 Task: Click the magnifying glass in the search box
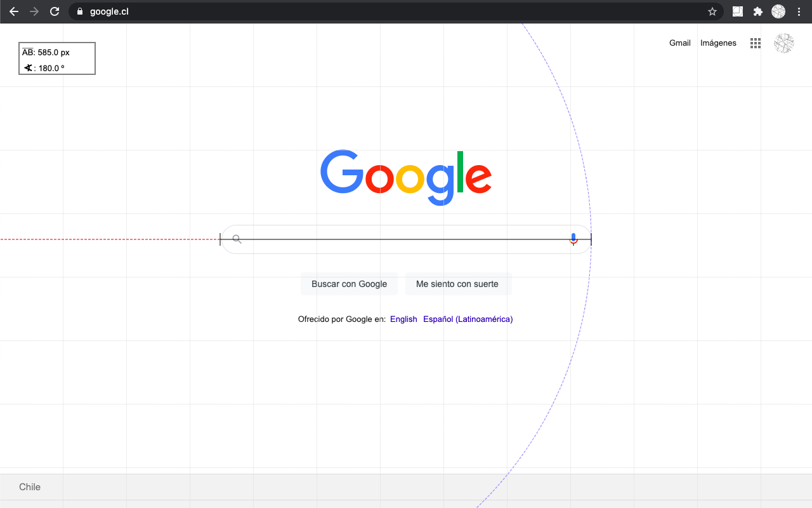[237, 239]
